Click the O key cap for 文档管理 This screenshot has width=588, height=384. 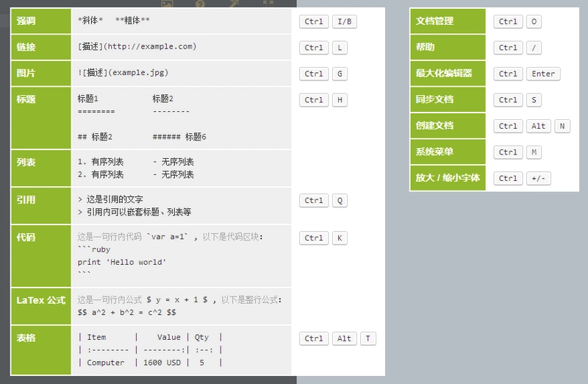(534, 21)
